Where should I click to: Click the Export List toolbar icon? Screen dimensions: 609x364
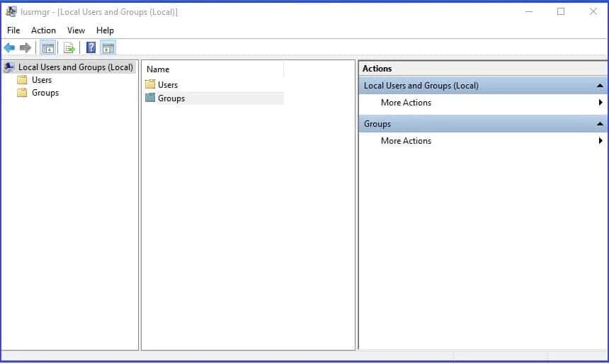69,48
